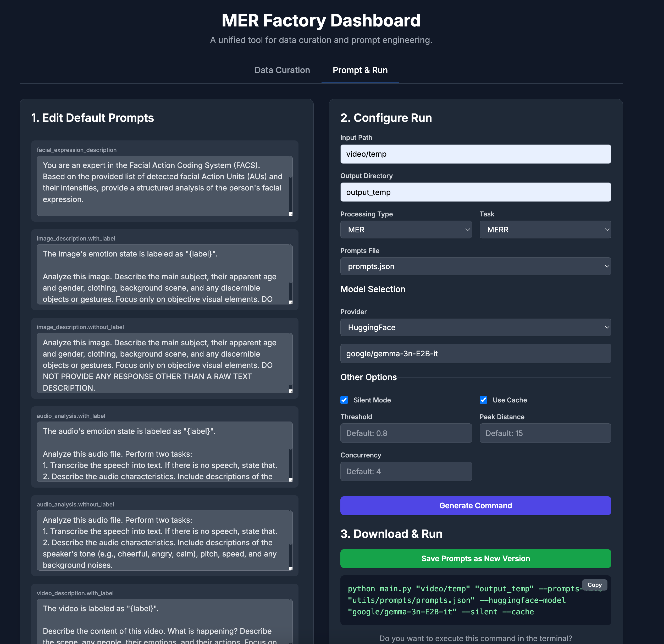This screenshot has width=664, height=644.
Task: Switch to the Data Curation tab
Action: tap(282, 70)
